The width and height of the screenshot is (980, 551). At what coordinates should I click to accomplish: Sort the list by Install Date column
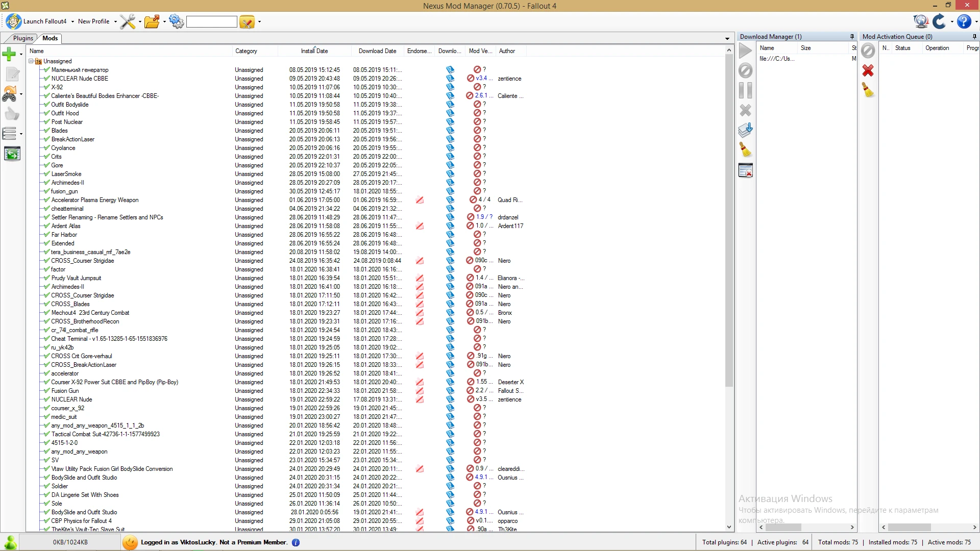click(314, 51)
